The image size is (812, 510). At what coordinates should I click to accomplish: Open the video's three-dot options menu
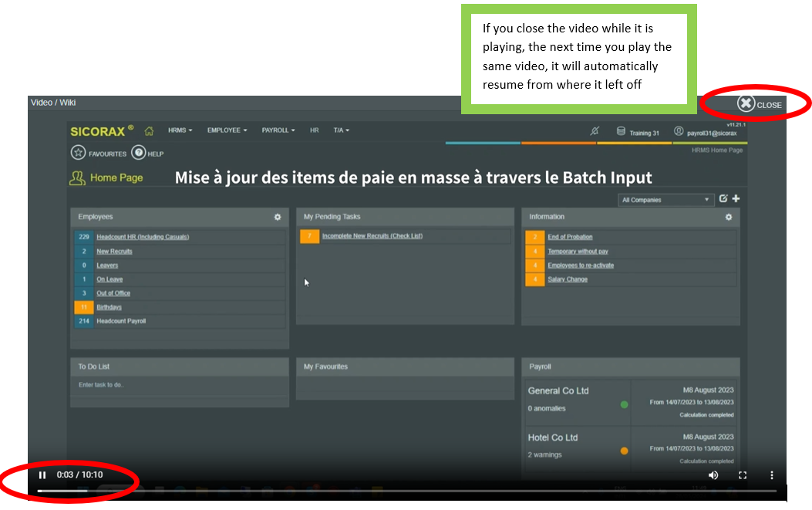pyautogui.click(x=772, y=475)
